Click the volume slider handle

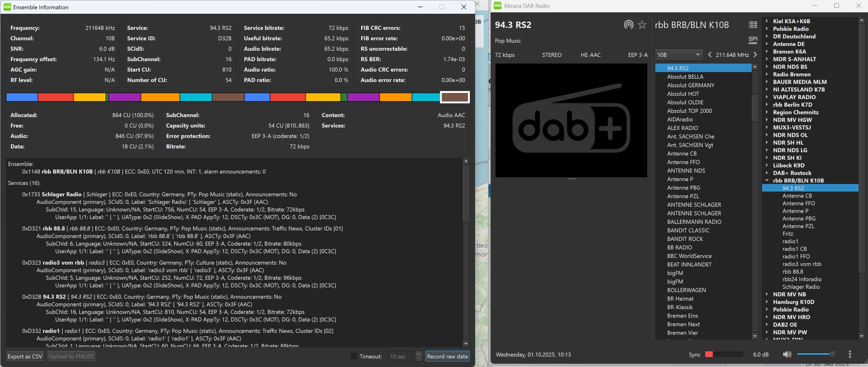(832, 354)
